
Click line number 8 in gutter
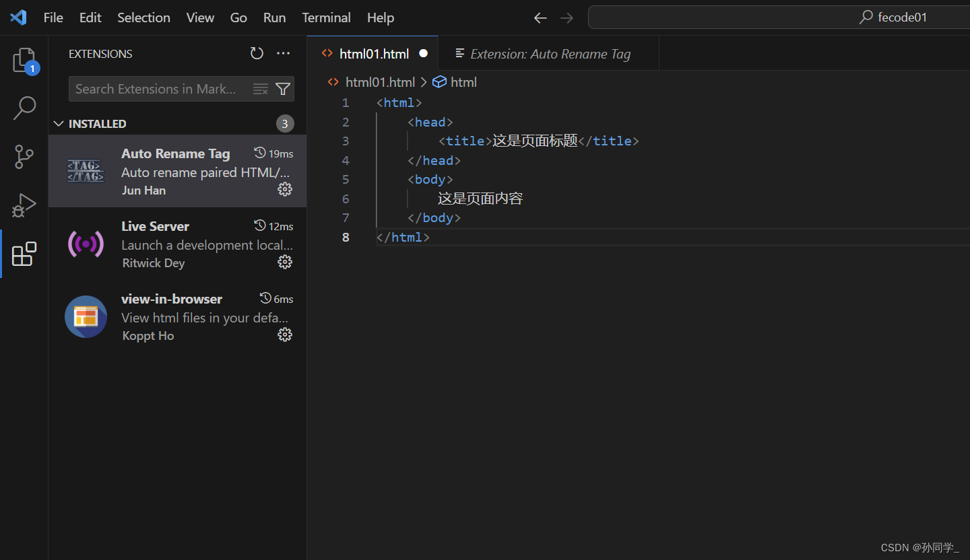[x=346, y=237]
